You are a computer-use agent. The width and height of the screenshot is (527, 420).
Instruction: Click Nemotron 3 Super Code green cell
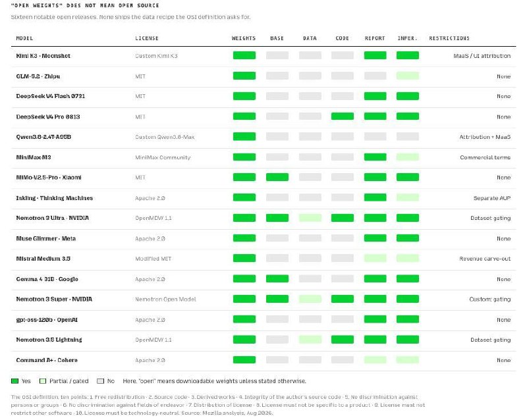coord(342,299)
